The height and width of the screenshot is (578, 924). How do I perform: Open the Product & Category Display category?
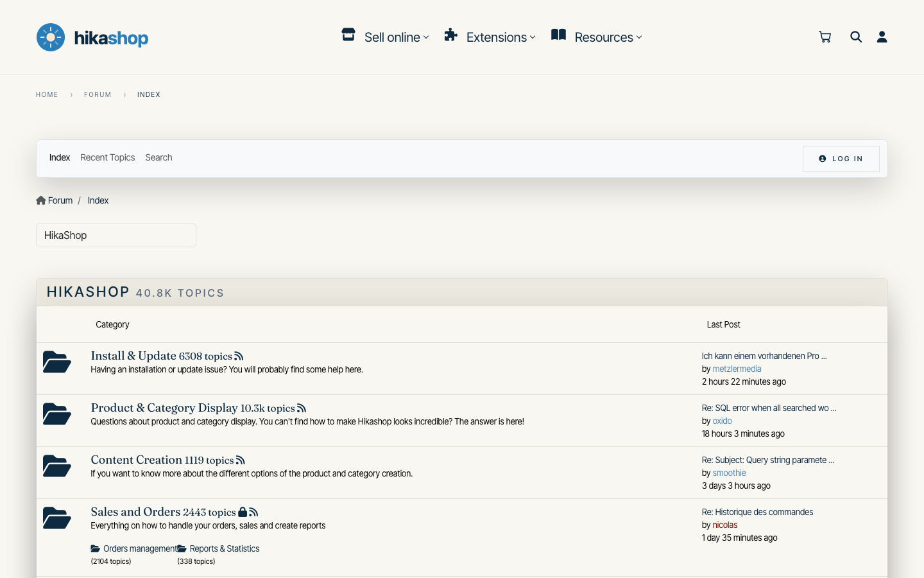(x=164, y=408)
